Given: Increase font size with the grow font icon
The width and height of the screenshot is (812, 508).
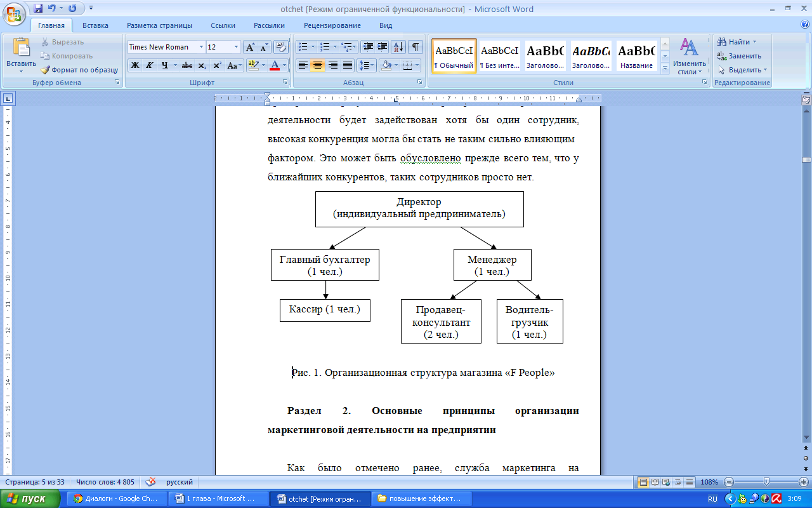Looking at the screenshot, I should pyautogui.click(x=251, y=47).
